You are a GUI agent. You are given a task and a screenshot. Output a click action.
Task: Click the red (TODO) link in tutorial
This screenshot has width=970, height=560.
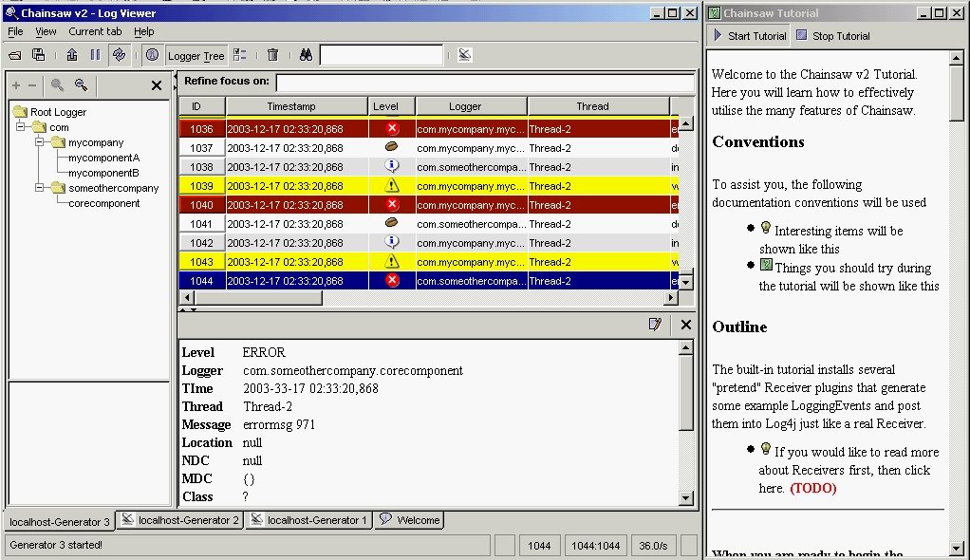pyautogui.click(x=812, y=488)
